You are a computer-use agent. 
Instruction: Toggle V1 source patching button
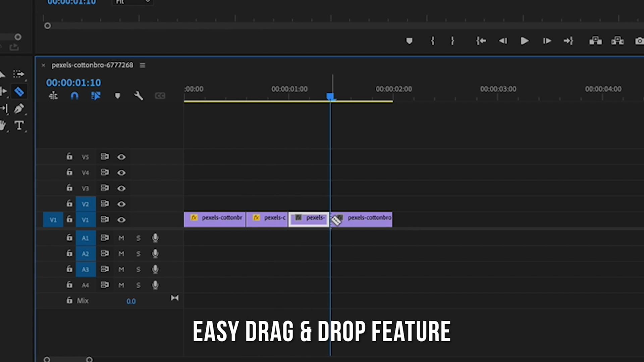point(53,220)
